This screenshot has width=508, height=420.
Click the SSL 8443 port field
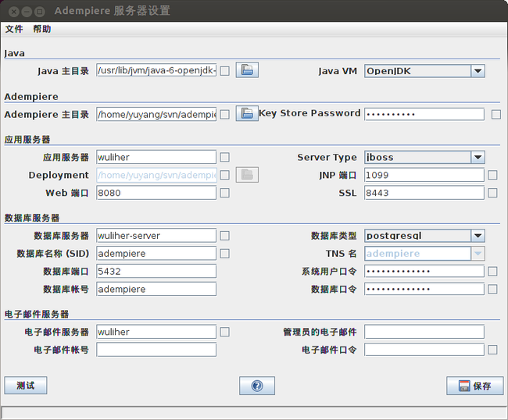(424, 193)
